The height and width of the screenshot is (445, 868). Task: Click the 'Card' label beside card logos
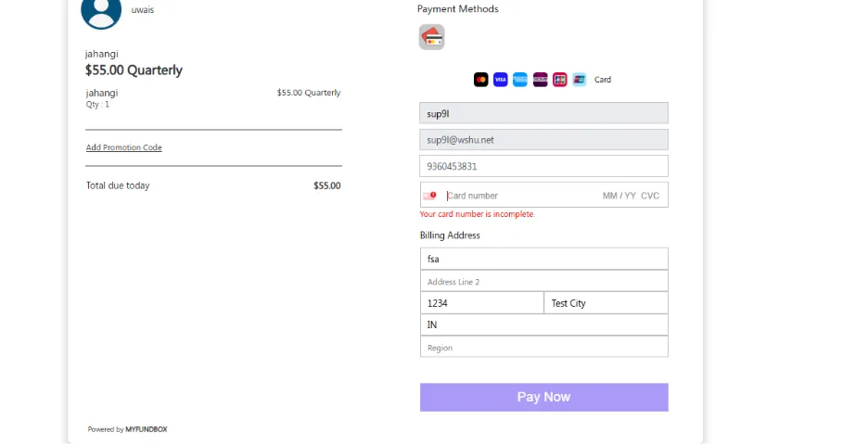pyautogui.click(x=602, y=80)
